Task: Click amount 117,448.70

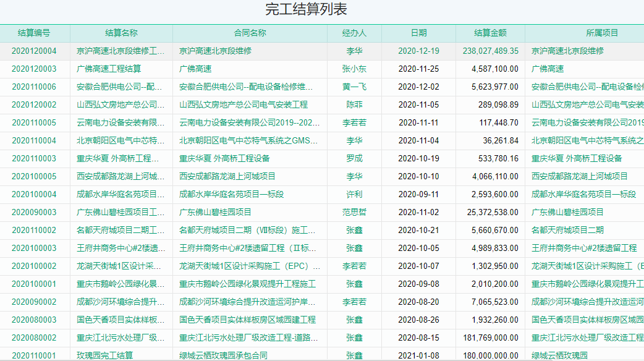Action: pyautogui.click(x=499, y=123)
